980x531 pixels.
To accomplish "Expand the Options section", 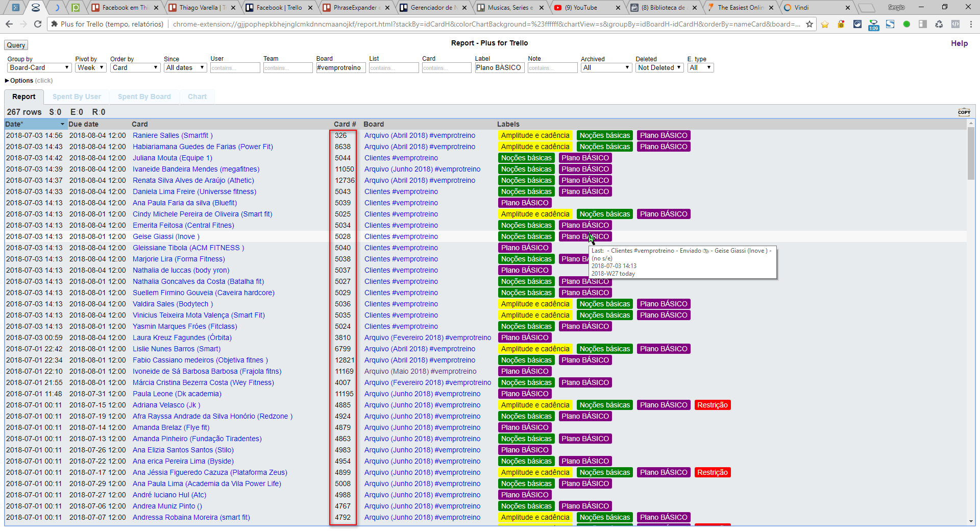I will 20,81.
